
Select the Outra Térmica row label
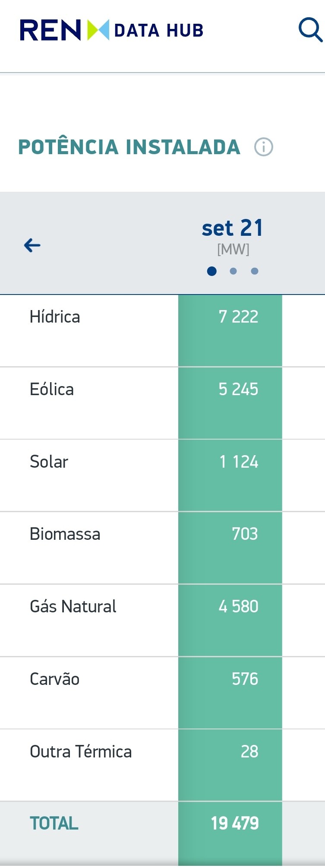coord(81,752)
